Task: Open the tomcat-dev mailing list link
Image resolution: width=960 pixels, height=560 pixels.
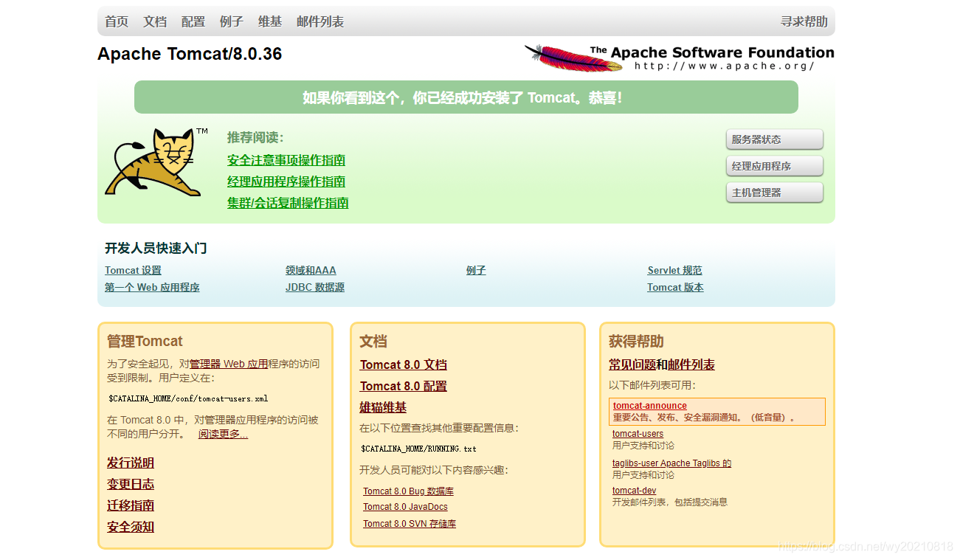Action: click(634, 490)
